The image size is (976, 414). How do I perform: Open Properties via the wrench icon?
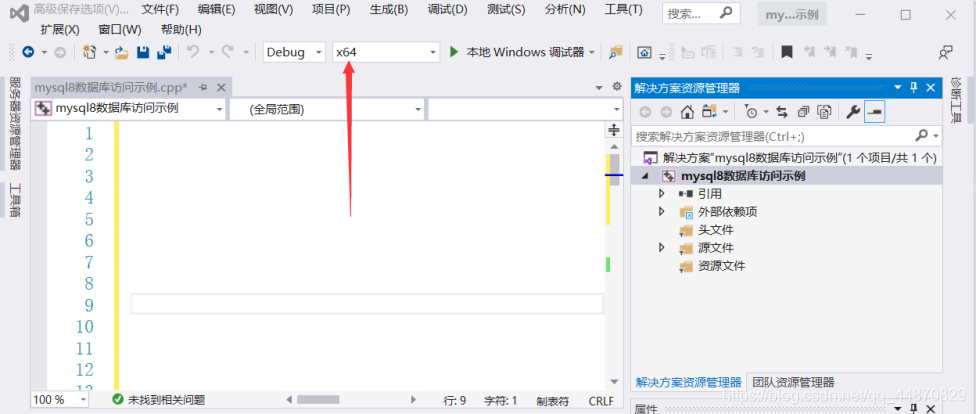click(853, 112)
